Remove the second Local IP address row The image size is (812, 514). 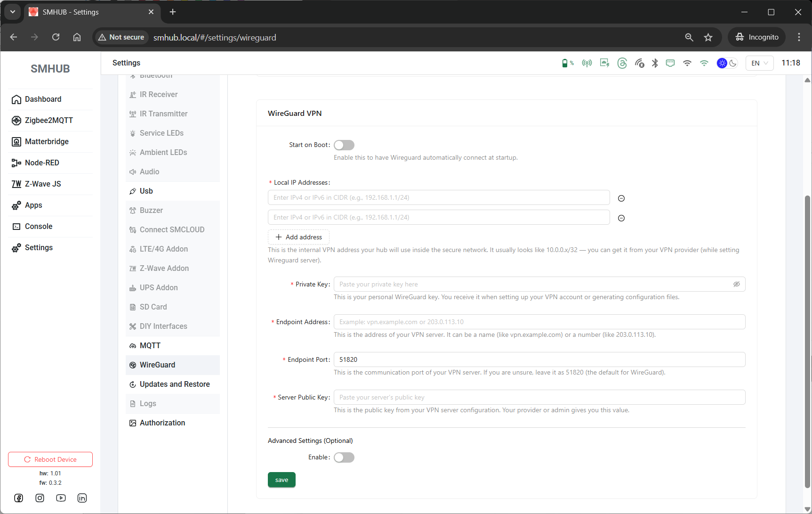621,218
